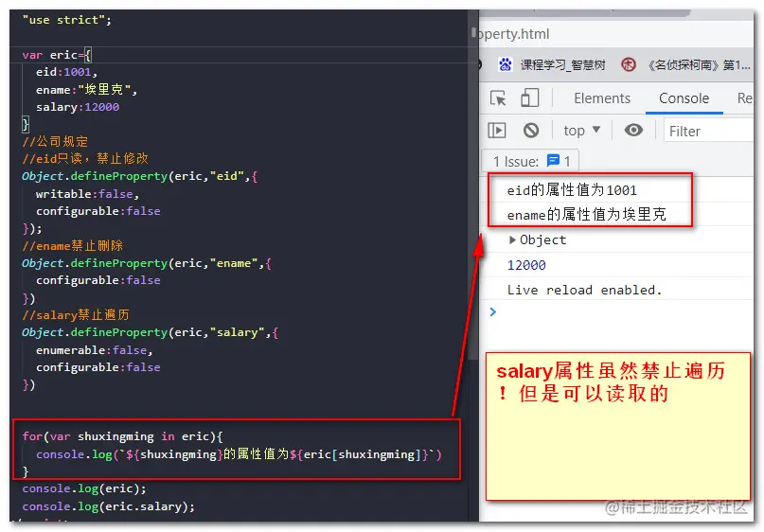Open the top context dropdown
The image size is (764, 532).
[x=582, y=131]
